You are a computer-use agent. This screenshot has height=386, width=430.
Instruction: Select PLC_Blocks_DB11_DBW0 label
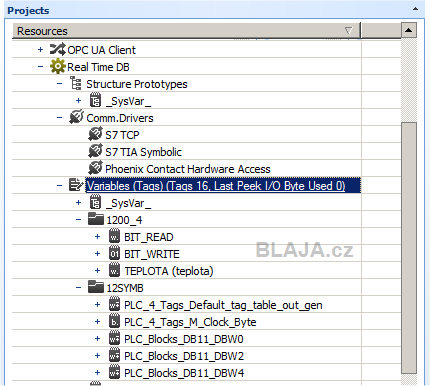(184, 339)
